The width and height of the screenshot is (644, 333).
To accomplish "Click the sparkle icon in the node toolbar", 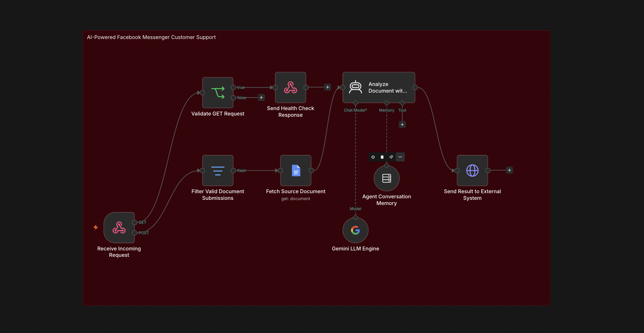I will (x=391, y=157).
